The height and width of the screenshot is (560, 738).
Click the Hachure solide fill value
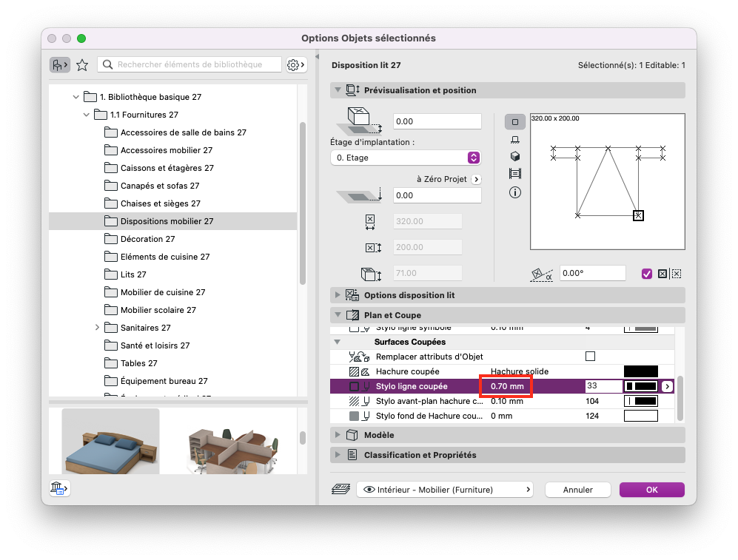[x=520, y=371]
